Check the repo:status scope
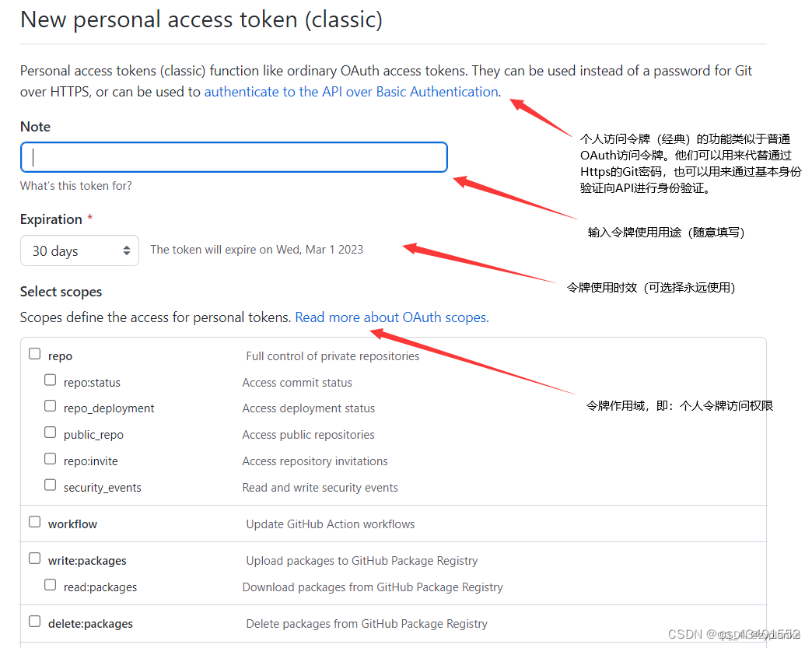The height and width of the screenshot is (648, 812). pyautogui.click(x=51, y=380)
